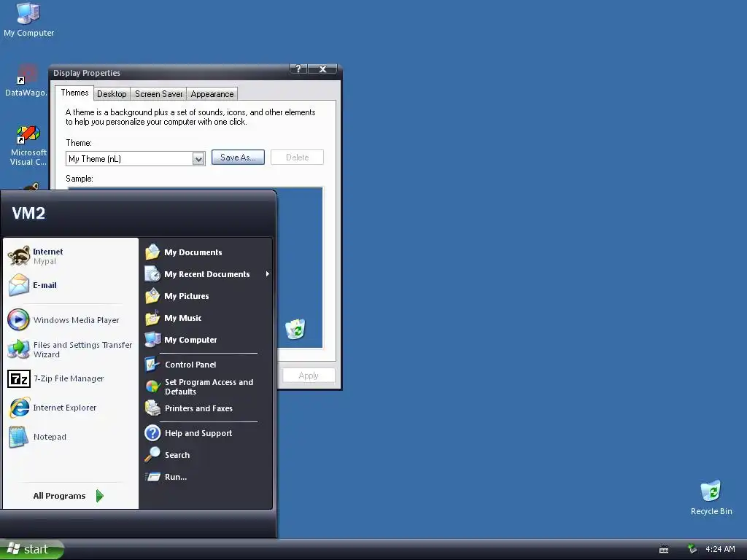This screenshot has width=747, height=560.
Task: Select the Windows Media Player label
Action: (76, 320)
